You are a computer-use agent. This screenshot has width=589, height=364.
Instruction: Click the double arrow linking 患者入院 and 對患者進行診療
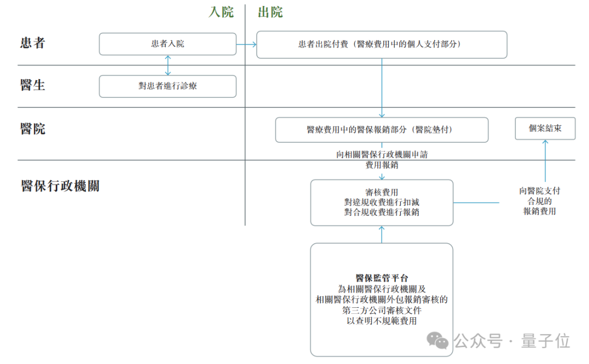pyautogui.click(x=167, y=65)
